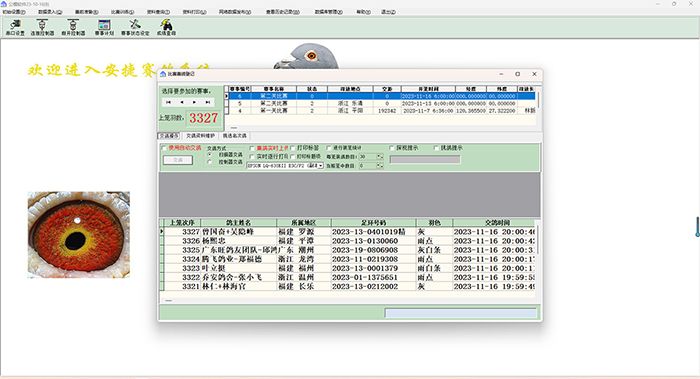This screenshot has width=700, height=379.
Task: Click the red 3327 caged count display
Action: pyautogui.click(x=204, y=118)
